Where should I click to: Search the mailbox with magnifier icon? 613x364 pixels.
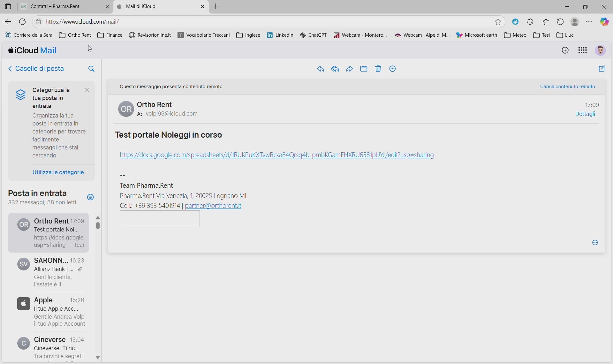click(x=91, y=69)
